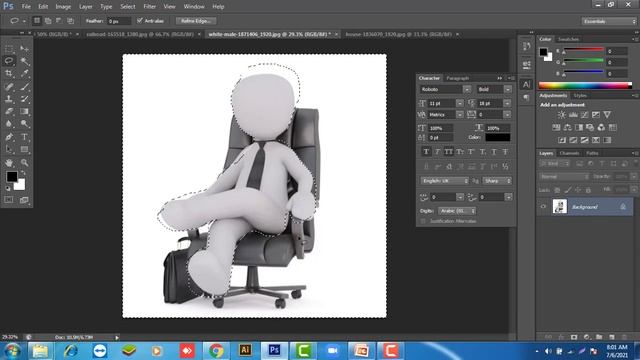The width and height of the screenshot is (640, 360).
Task: Select the Magic Wand tool
Action: point(24,61)
